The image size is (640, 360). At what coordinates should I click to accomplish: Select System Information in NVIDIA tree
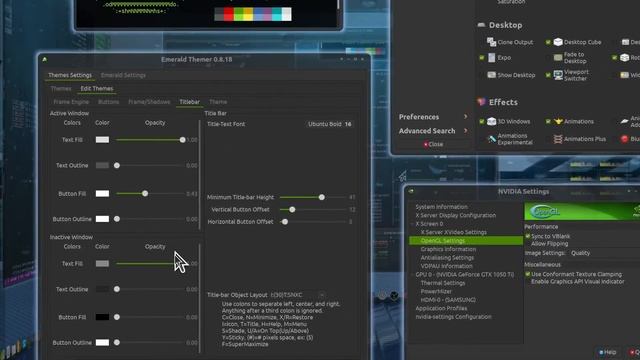point(442,207)
